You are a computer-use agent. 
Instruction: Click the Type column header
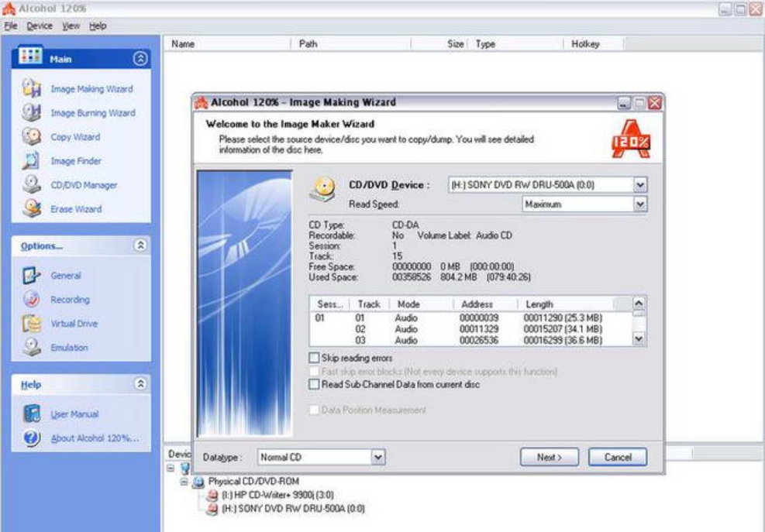[515, 44]
